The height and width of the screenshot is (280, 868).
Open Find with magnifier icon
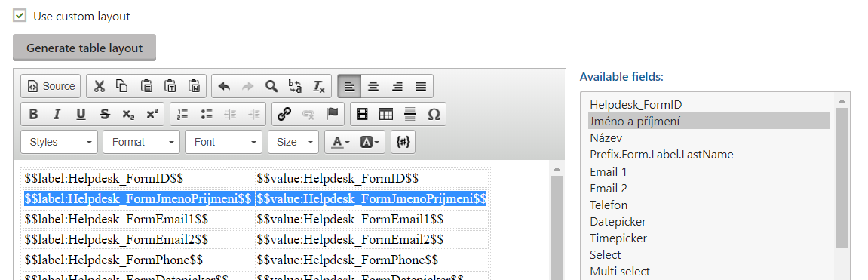coord(271,86)
